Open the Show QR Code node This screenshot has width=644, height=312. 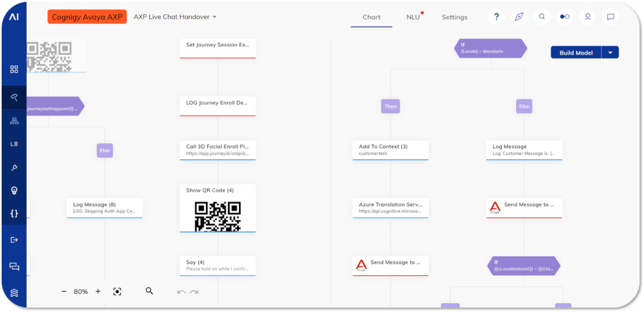pos(217,208)
